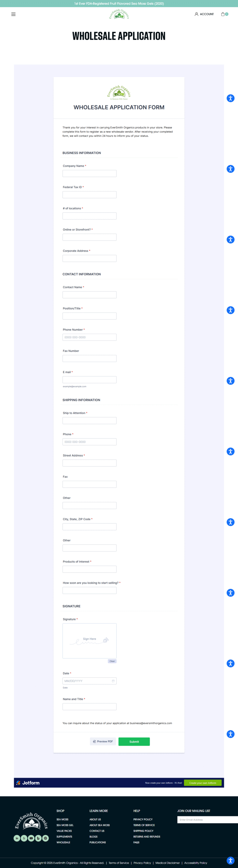Screen dimensions: 238x868
Task: Click the LinkedIn icon in footer
Action: [x=17, y=838]
